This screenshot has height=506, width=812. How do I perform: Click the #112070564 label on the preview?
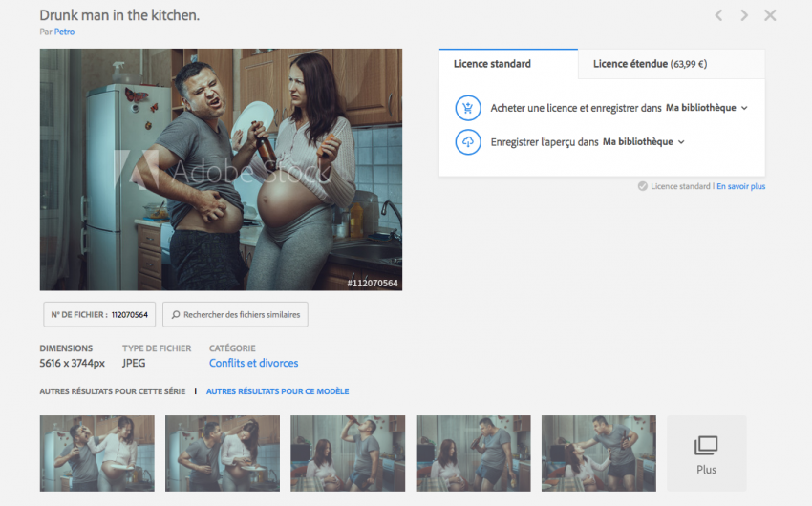coord(373,283)
